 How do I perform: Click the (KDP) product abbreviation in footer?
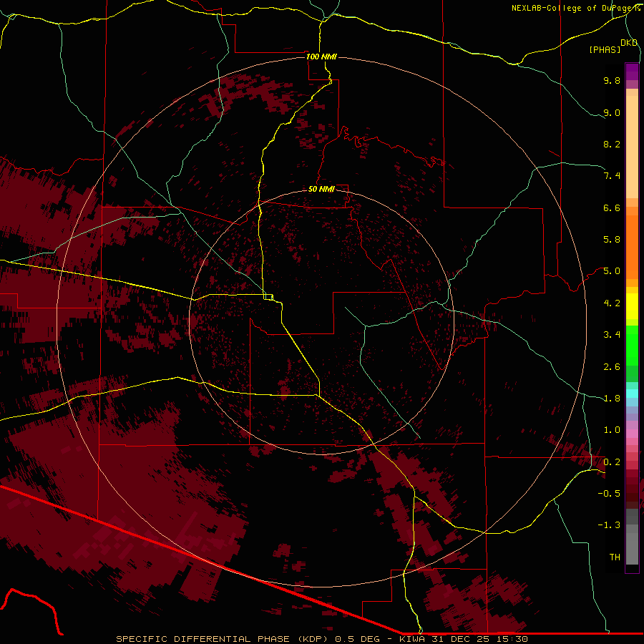pos(313,639)
